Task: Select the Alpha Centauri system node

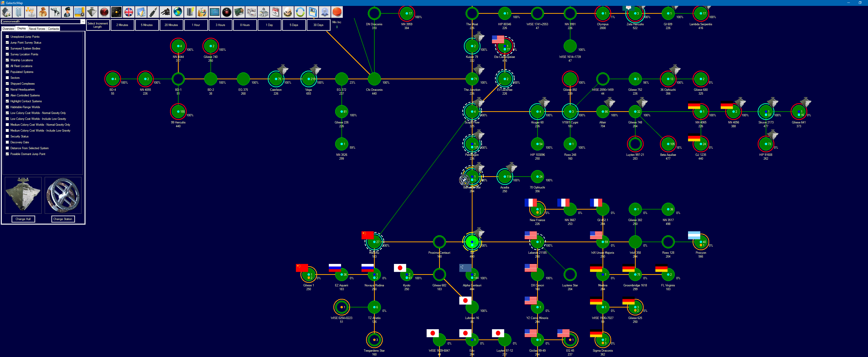Action: click(x=472, y=275)
